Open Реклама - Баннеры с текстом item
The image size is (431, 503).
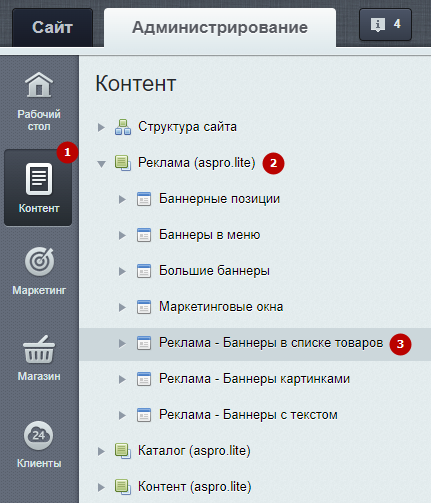click(x=248, y=415)
